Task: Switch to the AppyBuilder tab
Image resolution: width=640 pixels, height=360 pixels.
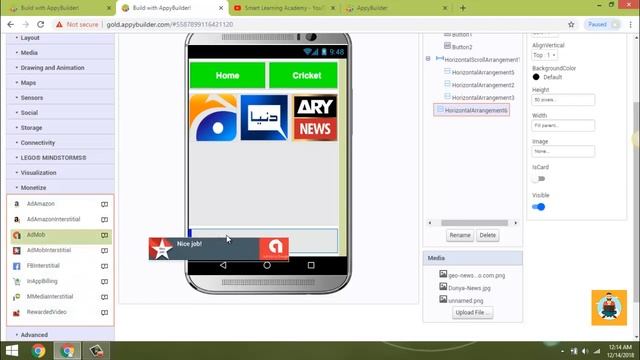Action: point(396,8)
